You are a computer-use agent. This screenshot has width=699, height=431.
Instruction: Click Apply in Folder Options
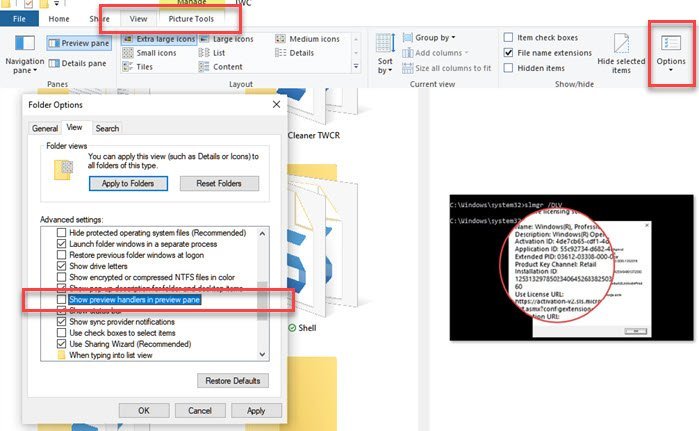(256, 410)
